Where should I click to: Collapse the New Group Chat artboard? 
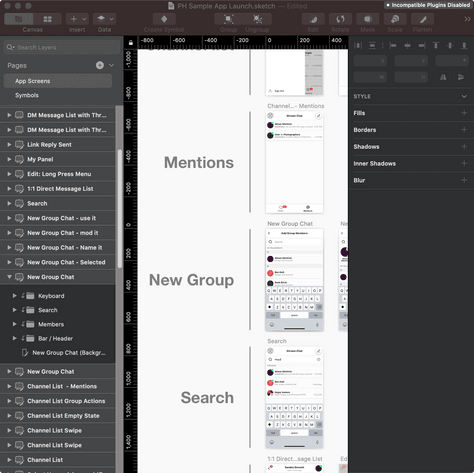9,277
